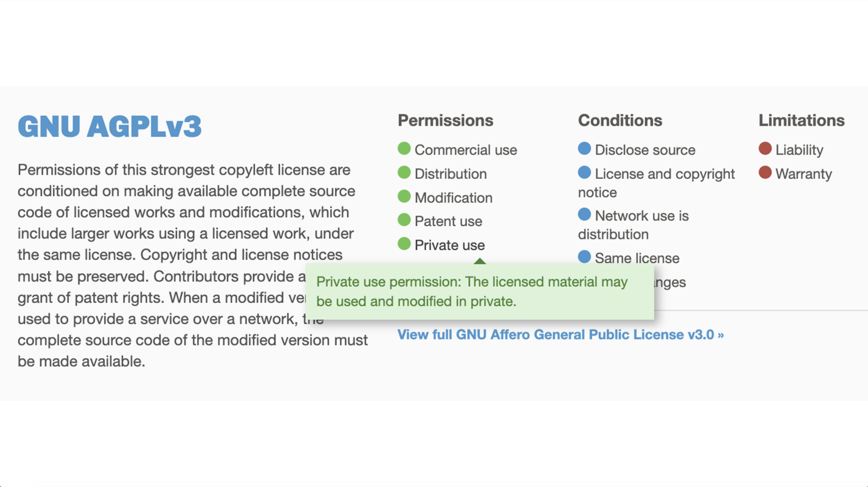Viewport: 868px width, 487px height.
Task: Click the green Commercial use permission dot
Action: [x=404, y=148]
